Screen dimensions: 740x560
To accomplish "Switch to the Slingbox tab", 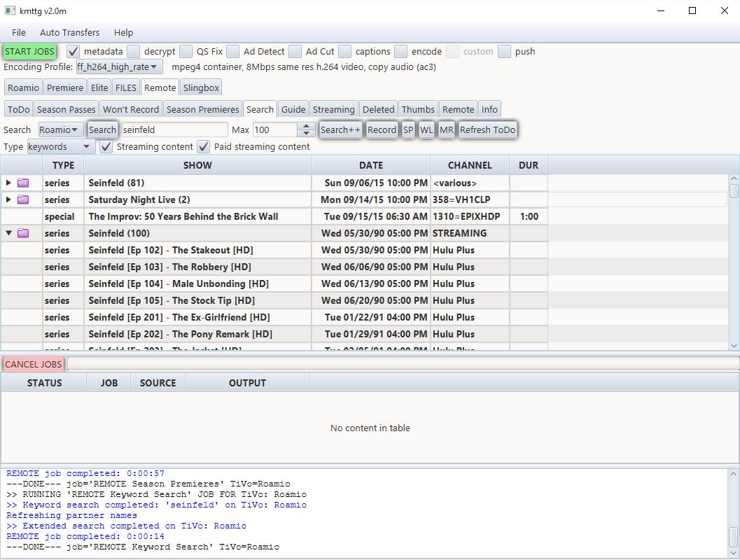I will point(201,87).
